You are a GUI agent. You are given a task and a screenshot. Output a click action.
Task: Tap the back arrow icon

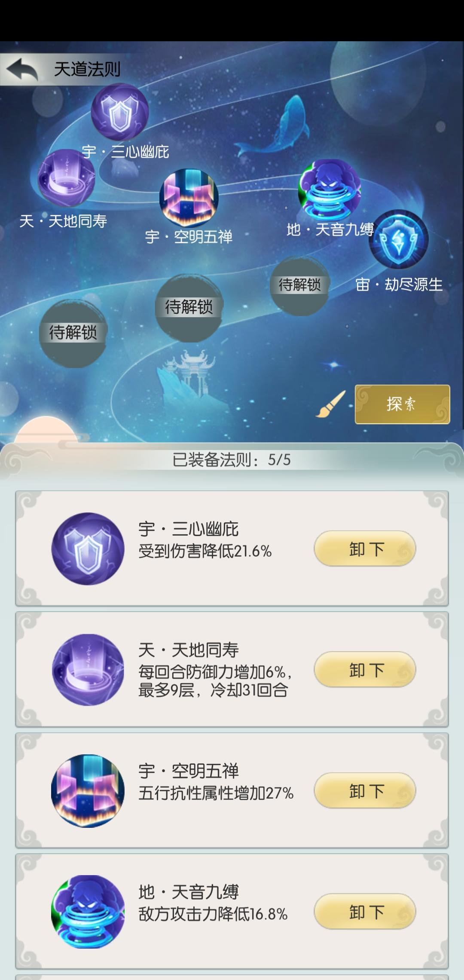(22, 69)
